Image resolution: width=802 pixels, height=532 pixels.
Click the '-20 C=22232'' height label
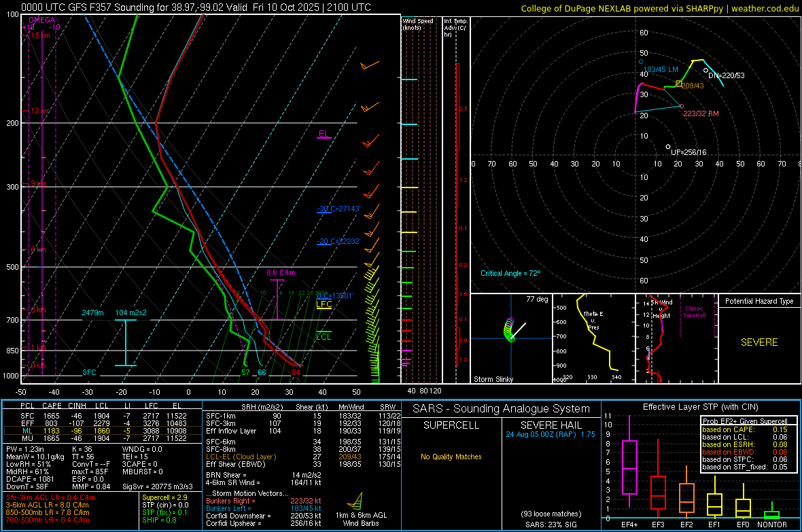click(x=338, y=241)
